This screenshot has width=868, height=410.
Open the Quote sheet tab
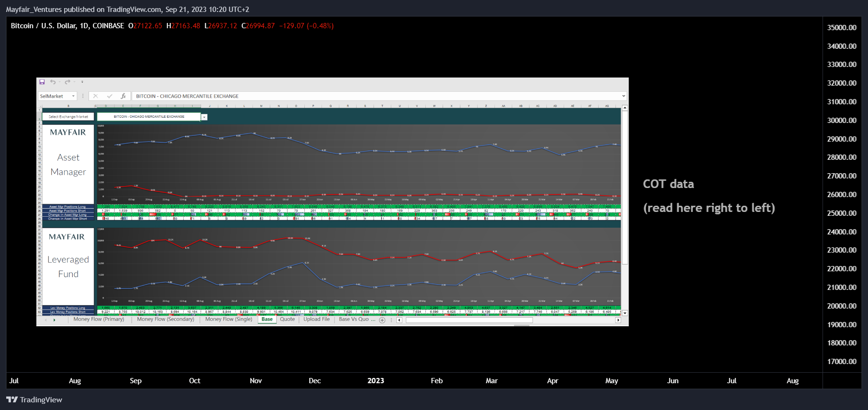click(288, 319)
